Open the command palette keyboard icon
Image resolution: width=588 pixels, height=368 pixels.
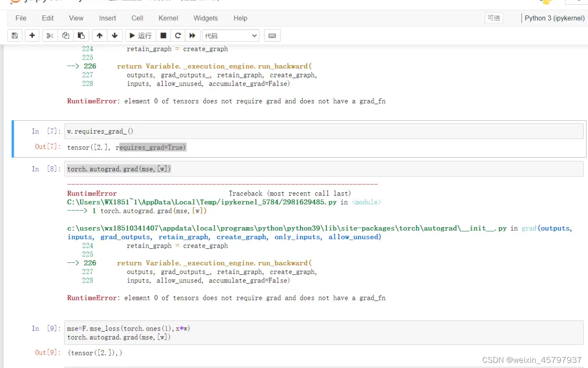272,36
